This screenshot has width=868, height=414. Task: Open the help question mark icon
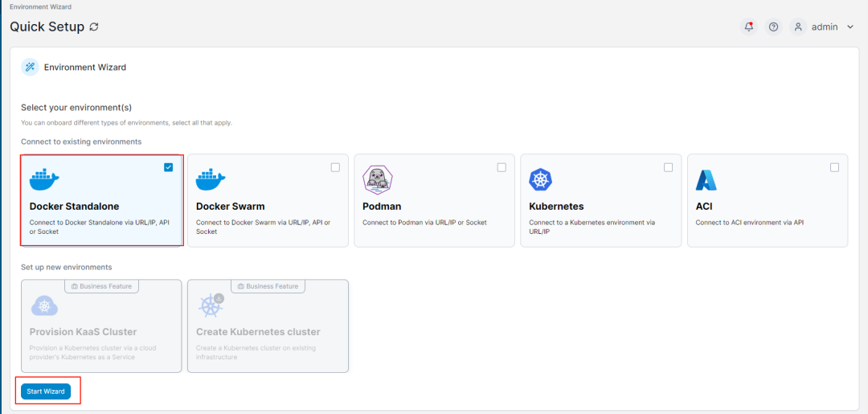[x=774, y=27]
